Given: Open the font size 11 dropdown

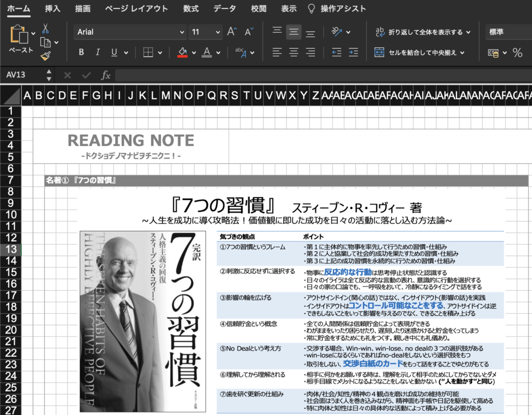Looking at the screenshot, I should click(x=218, y=32).
